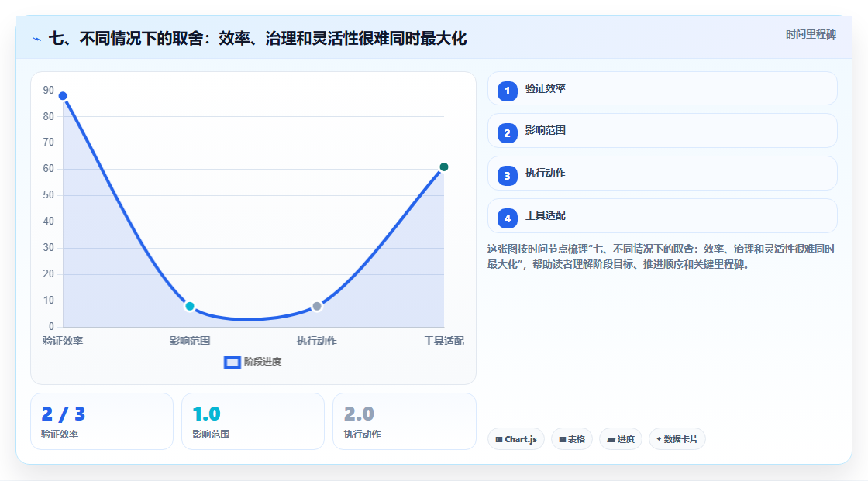The width and height of the screenshot is (868, 481).
Task: Click the number 3 circle badge
Action: pyautogui.click(x=507, y=176)
